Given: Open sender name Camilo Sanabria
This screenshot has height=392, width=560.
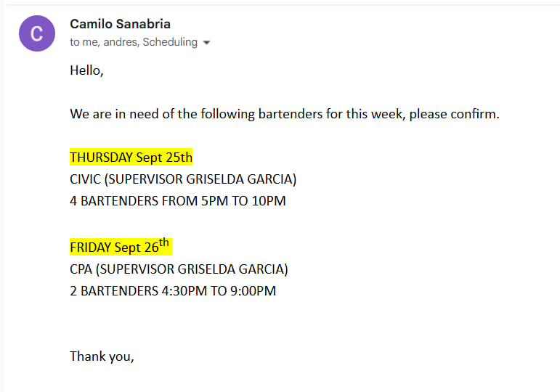Looking at the screenshot, I should [121, 24].
